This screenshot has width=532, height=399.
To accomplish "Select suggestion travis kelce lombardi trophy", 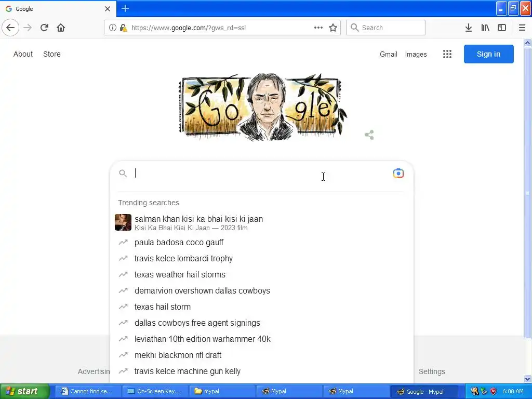I will click(262, 259).
